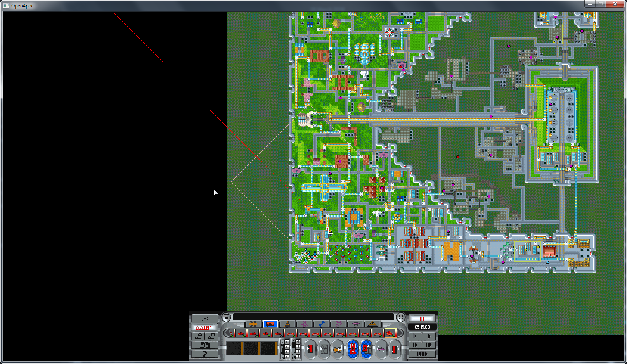The height and width of the screenshot is (364, 627).
Task: Set defensive attack mode, third arrow
Action: pos(287,352)
